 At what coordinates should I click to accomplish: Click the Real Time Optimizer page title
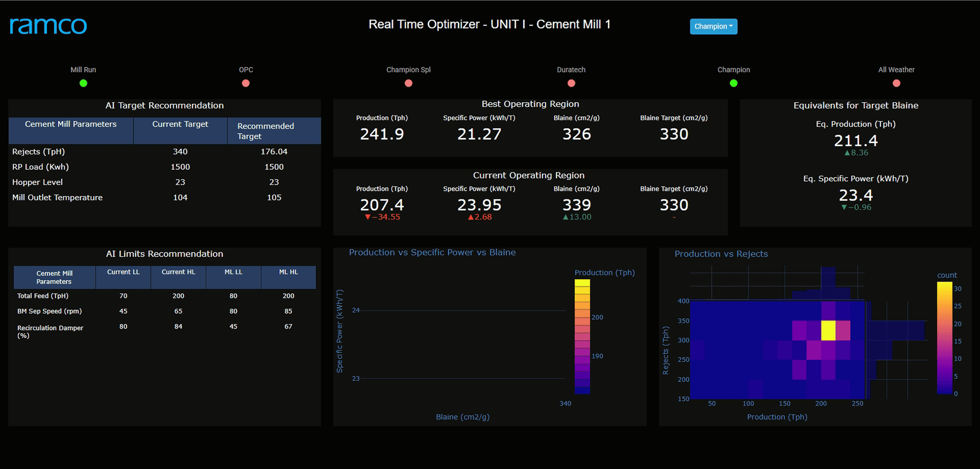tap(490, 24)
